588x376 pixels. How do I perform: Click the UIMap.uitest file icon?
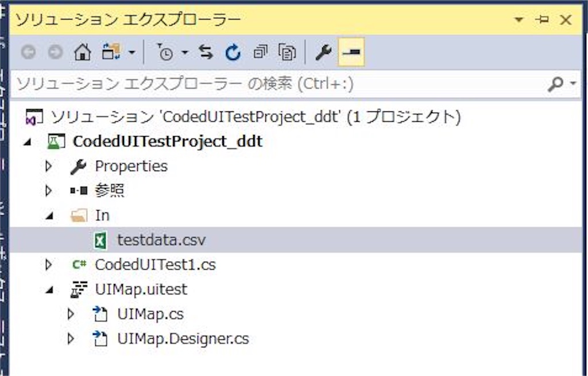click(79, 290)
